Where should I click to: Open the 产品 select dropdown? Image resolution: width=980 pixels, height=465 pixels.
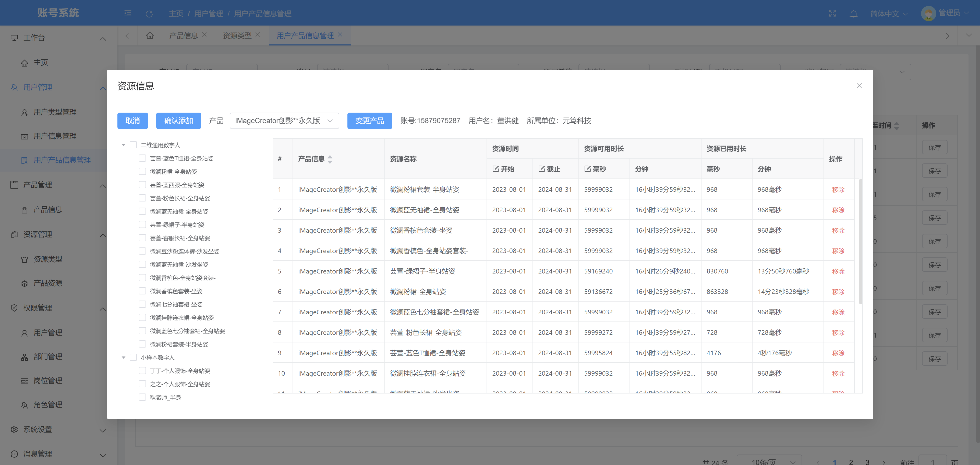point(284,121)
